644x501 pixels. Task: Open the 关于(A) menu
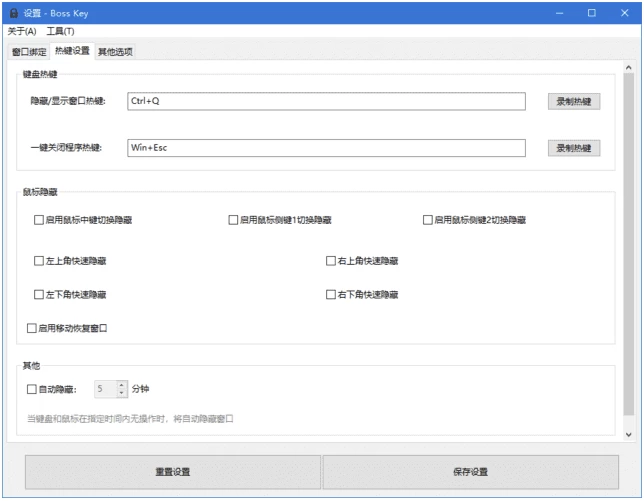(21, 32)
